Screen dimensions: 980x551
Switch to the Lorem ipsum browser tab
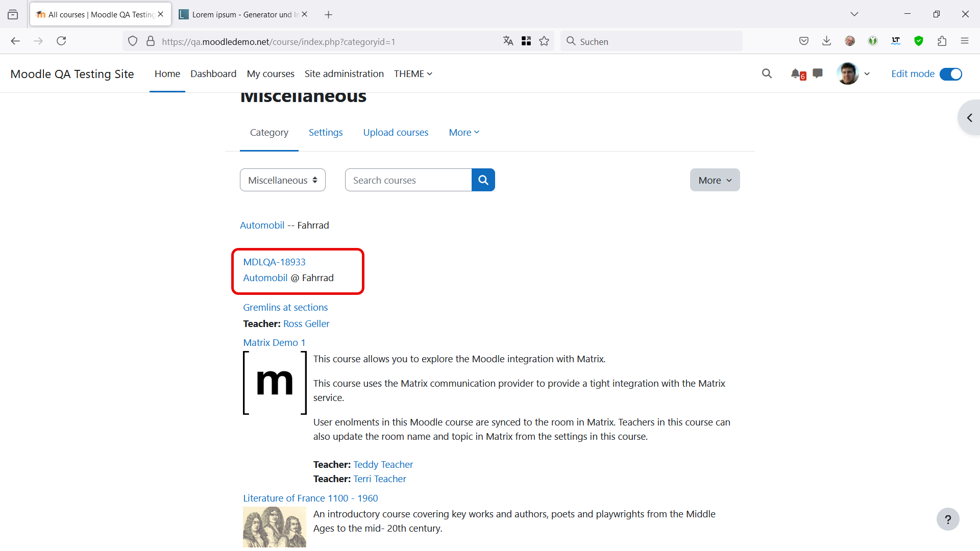click(x=242, y=14)
